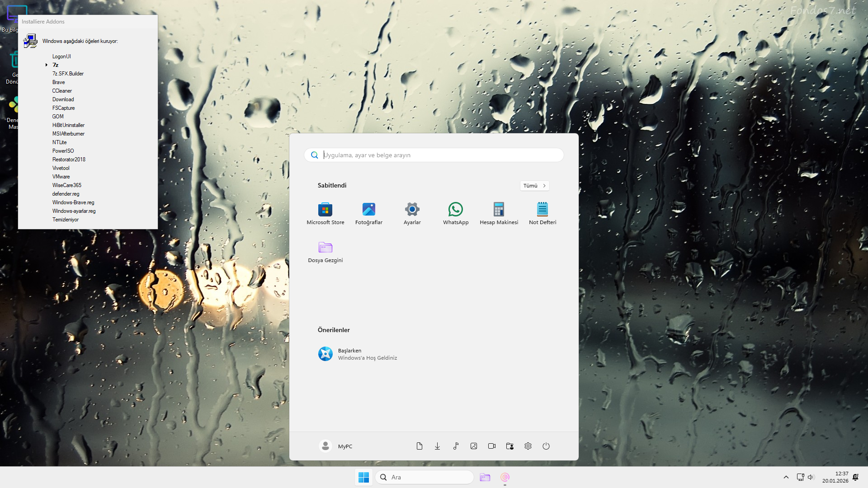Launch WhatsApp from pinned apps
The height and width of the screenshot is (488, 868).
(456, 214)
